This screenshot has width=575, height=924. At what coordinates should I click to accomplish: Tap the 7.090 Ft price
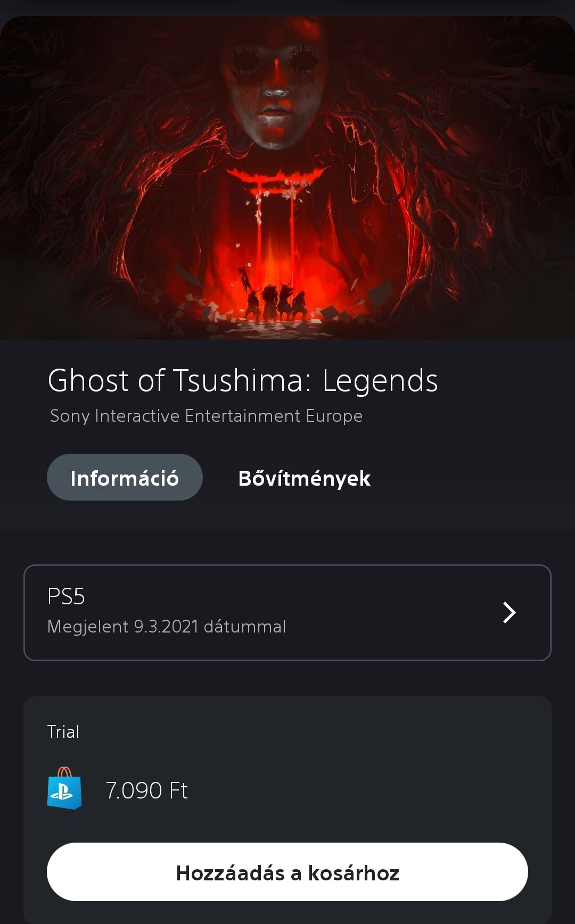click(147, 790)
